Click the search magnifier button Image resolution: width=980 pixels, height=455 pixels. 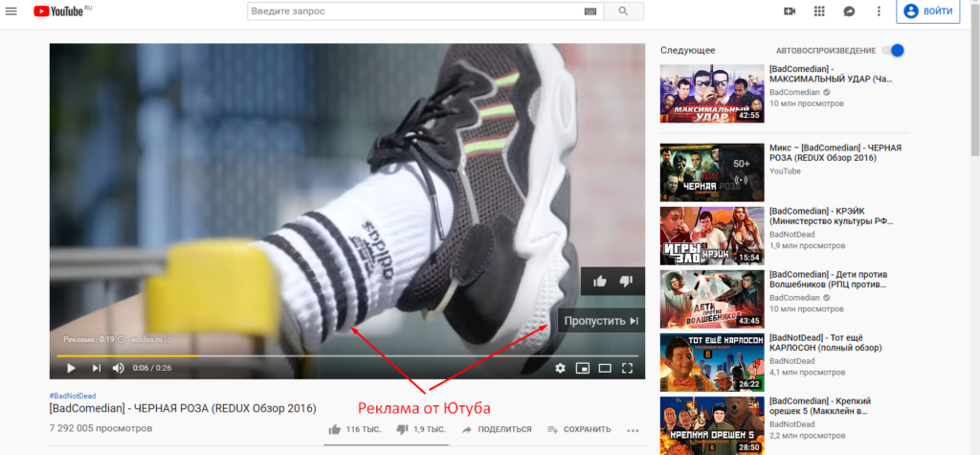[623, 11]
